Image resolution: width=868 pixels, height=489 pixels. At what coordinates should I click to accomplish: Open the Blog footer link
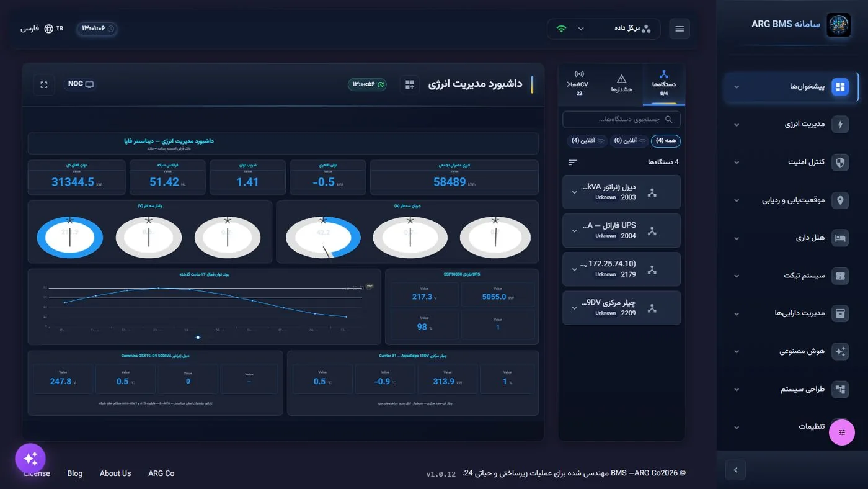pyautogui.click(x=75, y=473)
